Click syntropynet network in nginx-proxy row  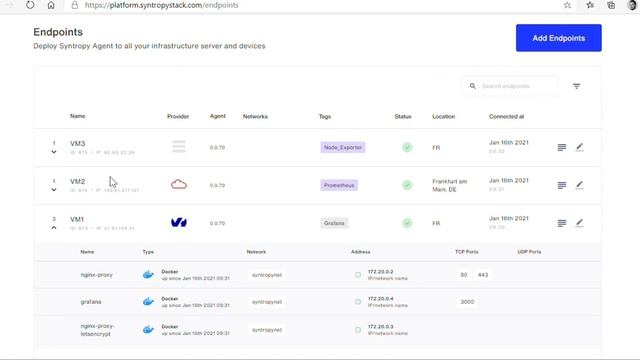point(267,275)
